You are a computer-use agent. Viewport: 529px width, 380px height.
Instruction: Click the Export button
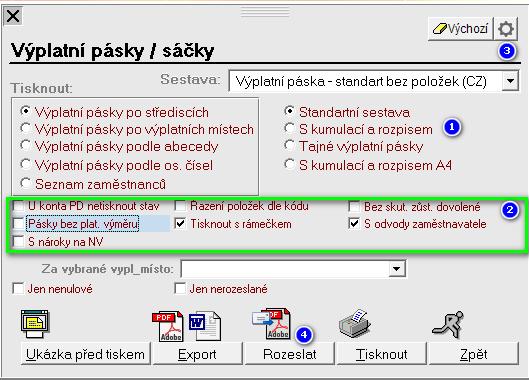197,354
